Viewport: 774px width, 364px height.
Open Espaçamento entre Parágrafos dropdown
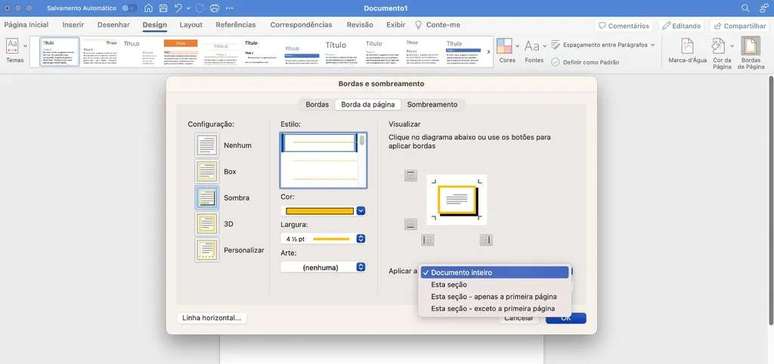pos(603,45)
